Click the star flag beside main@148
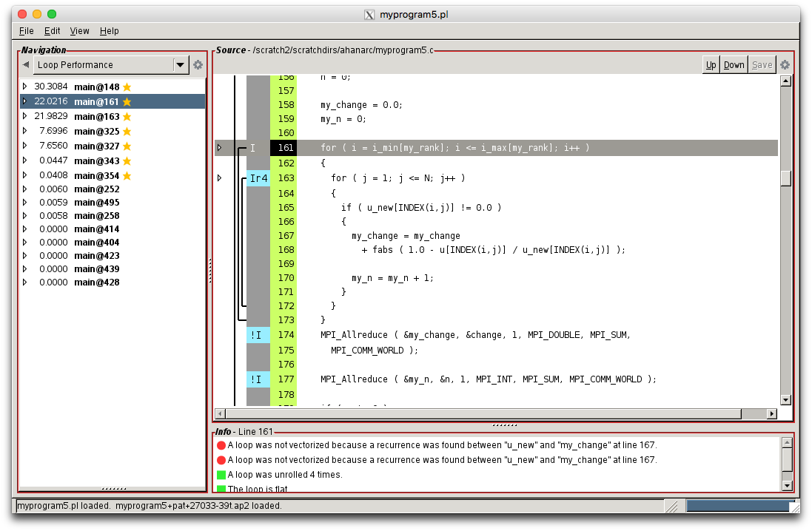Viewport: 812px width, 531px height. click(x=126, y=87)
